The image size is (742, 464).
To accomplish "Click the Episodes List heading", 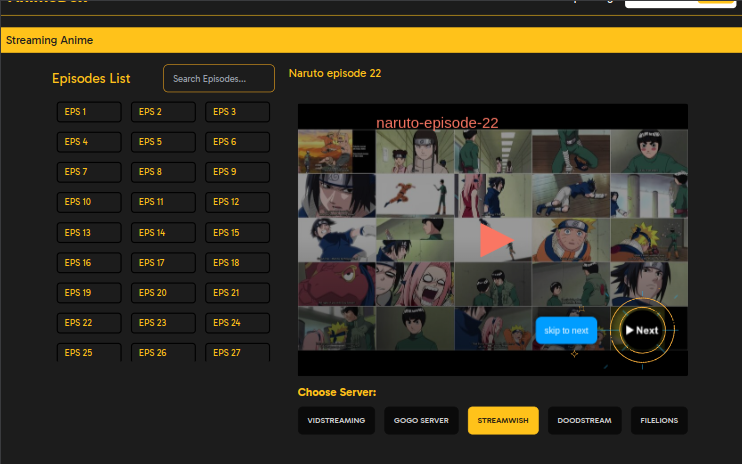I will point(91,79).
